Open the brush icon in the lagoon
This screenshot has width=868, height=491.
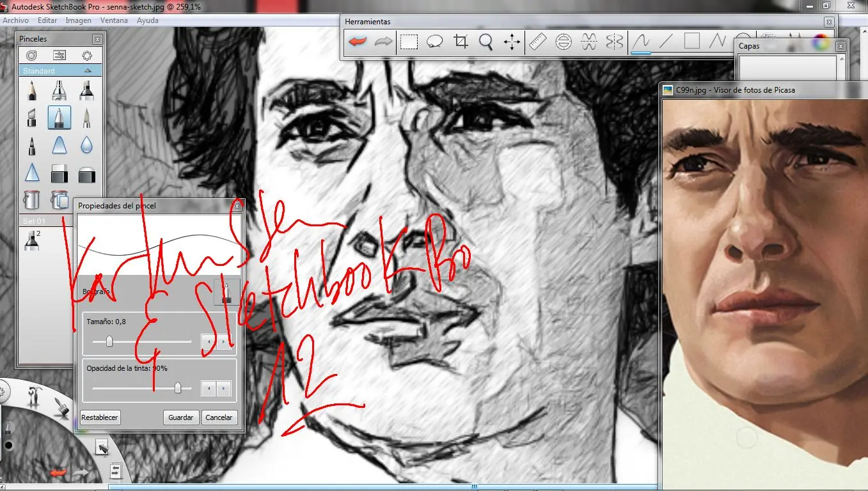[x=61, y=407]
